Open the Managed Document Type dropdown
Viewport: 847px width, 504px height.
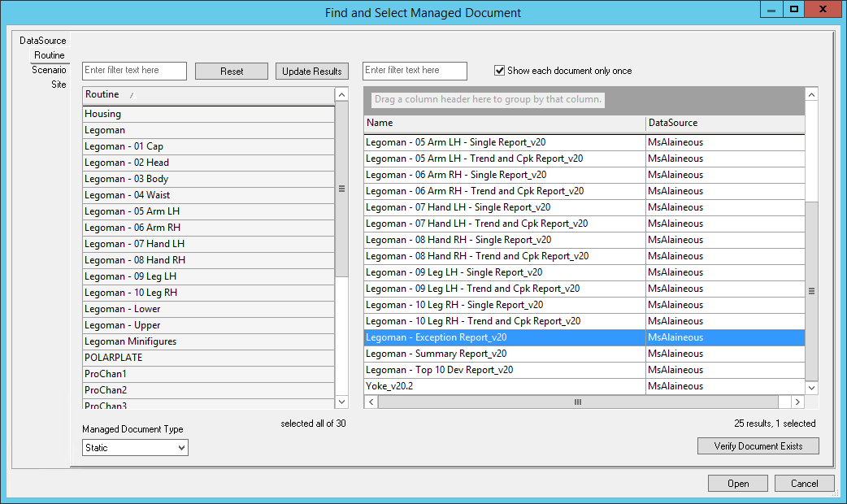pyautogui.click(x=135, y=448)
